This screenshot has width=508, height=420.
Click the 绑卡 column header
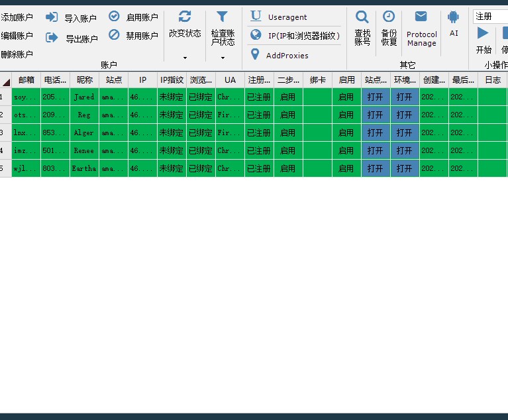pyautogui.click(x=317, y=79)
